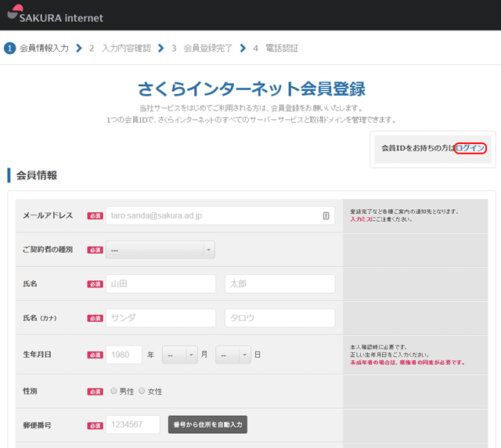Click the 電話認証 step
501x448 pixels.
[x=281, y=49]
